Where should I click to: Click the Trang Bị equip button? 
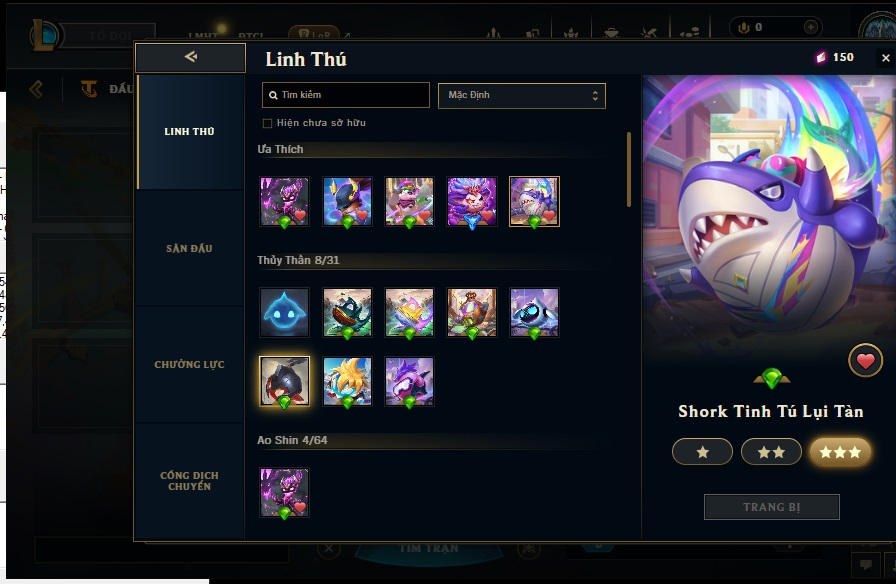(x=771, y=507)
